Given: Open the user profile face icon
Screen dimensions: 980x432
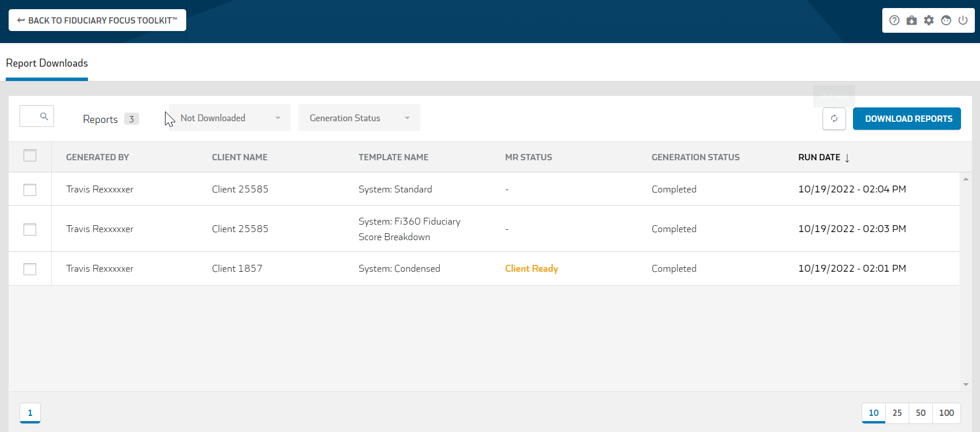Looking at the screenshot, I should click(x=946, y=21).
